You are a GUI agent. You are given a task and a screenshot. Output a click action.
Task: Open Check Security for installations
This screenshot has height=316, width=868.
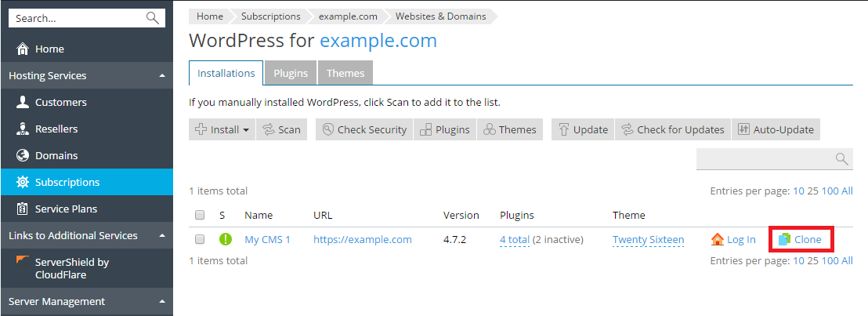(x=364, y=130)
